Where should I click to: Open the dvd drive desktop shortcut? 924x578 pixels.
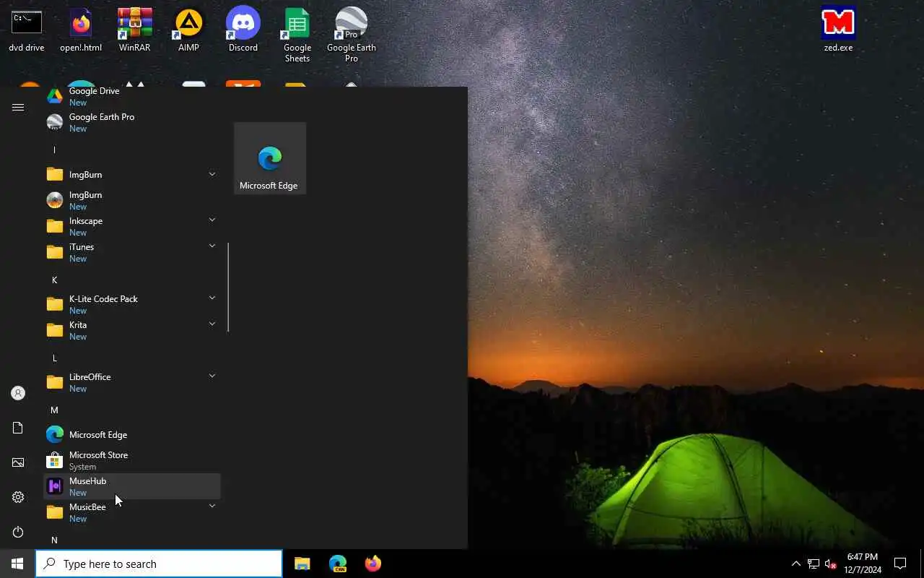27,30
